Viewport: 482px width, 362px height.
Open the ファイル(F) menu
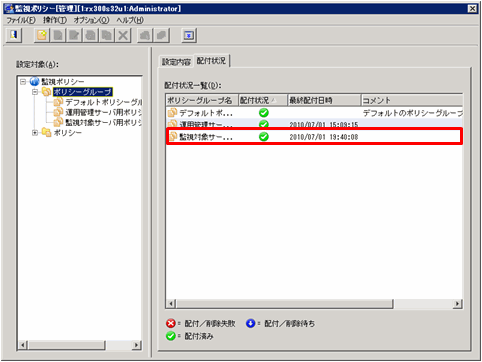click(21, 20)
